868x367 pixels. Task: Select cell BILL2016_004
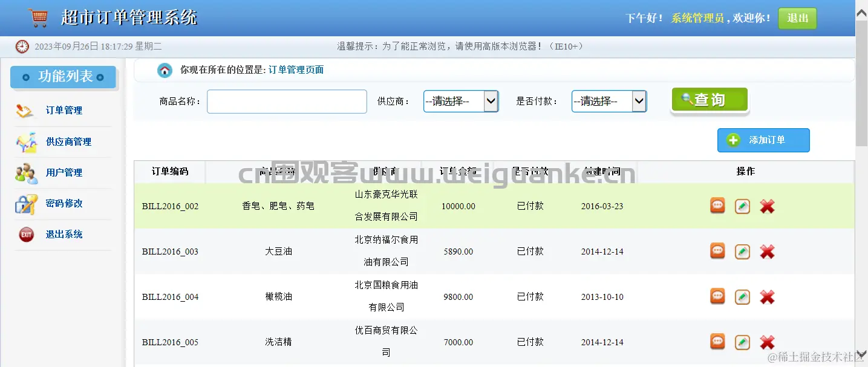click(170, 297)
